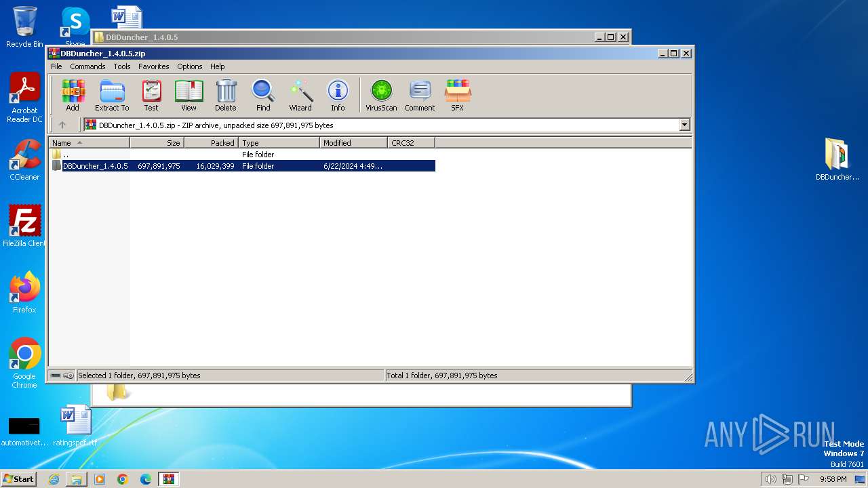868x488 pixels.
Task: Select the DBDuncher_1.4.0.5 folder row
Action: (x=242, y=166)
